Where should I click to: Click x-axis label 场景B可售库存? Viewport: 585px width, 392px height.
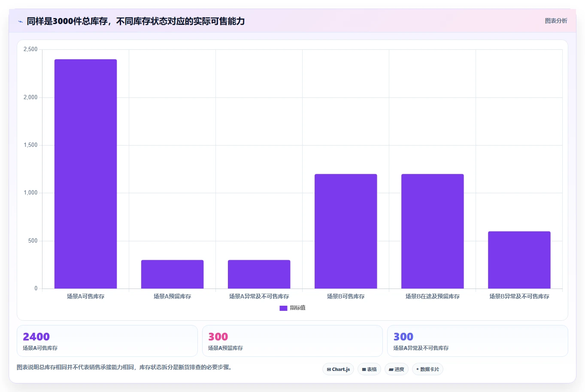(346, 296)
